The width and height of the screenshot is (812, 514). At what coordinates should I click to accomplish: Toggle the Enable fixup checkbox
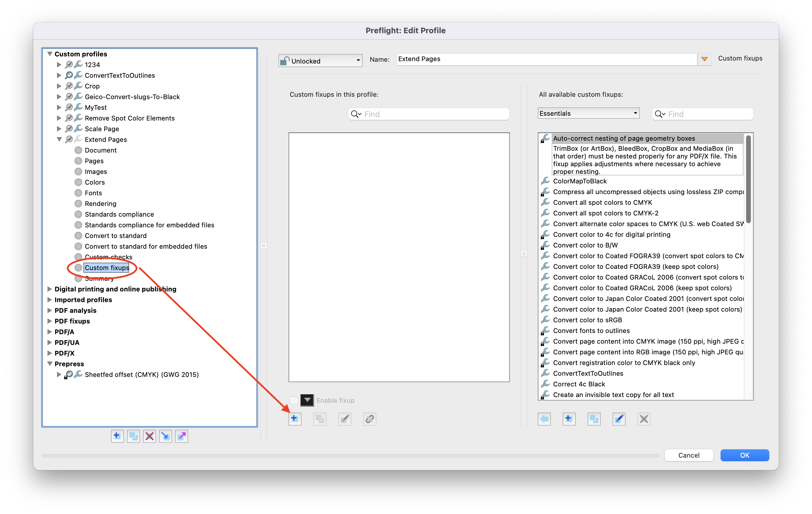pyautogui.click(x=294, y=400)
